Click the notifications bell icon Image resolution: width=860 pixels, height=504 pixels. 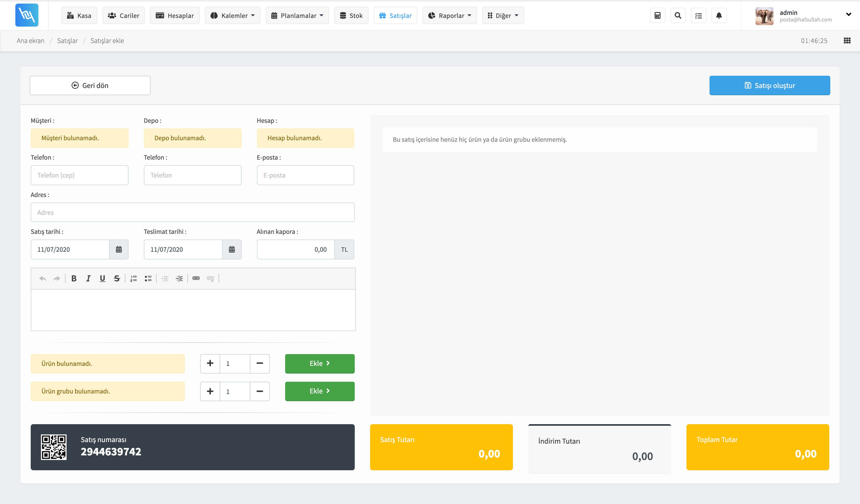click(719, 15)
